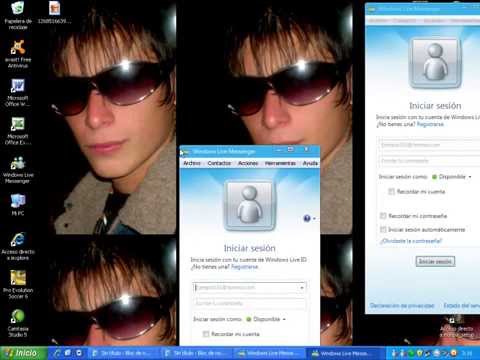
Task: Click the Acceso directo a iexplore icon
Action: click(x=18, y=246)
